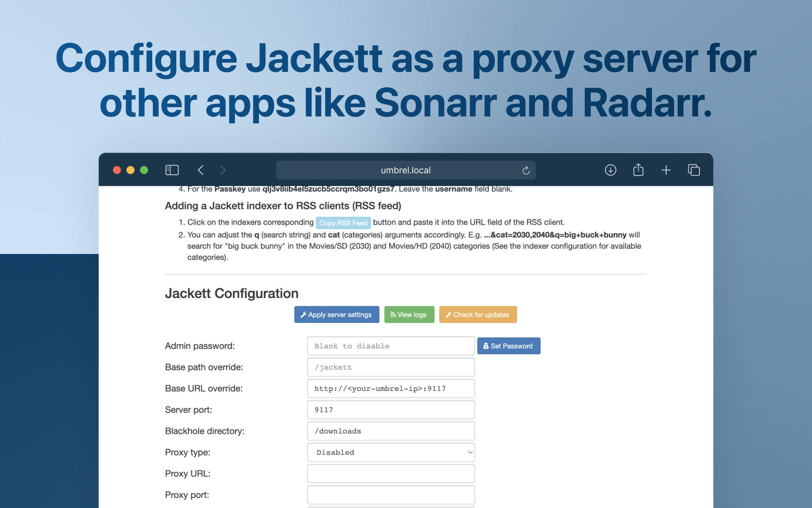Viewport: 812px width, 508px height.
Task: Click the browser forward navigation arrow
Action: (223, 170)
